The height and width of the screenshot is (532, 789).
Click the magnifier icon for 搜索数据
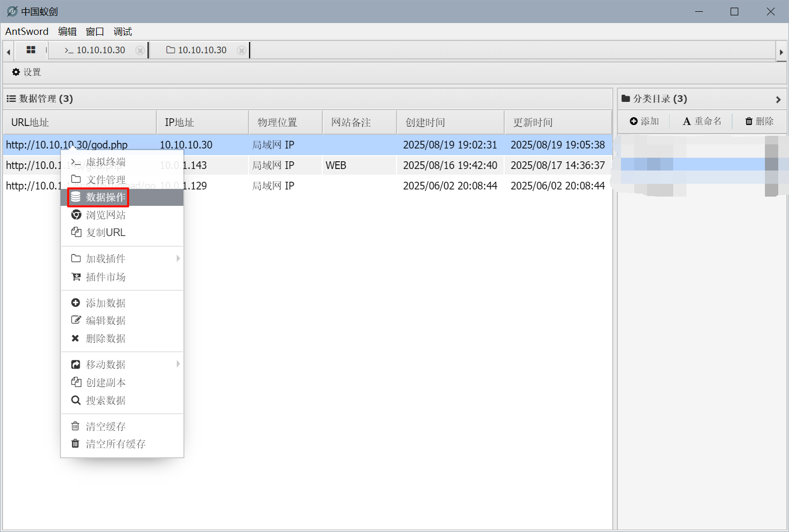(76, 400)
